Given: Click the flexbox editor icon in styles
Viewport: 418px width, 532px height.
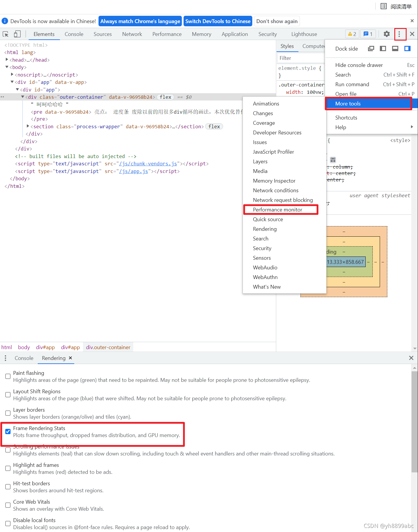Looking at the screenshot, I should [333, 160].
